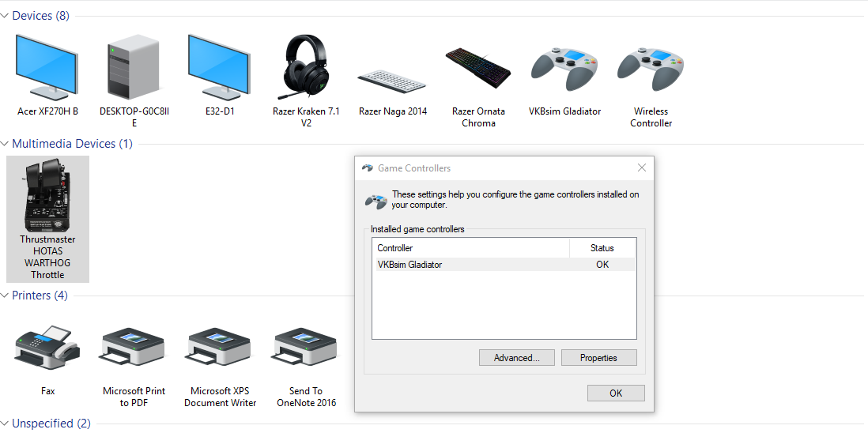Click the Unspecified (2) group heading text
Image resolution: width=868 pixels, height=433 pixels.
coord(51,424)
